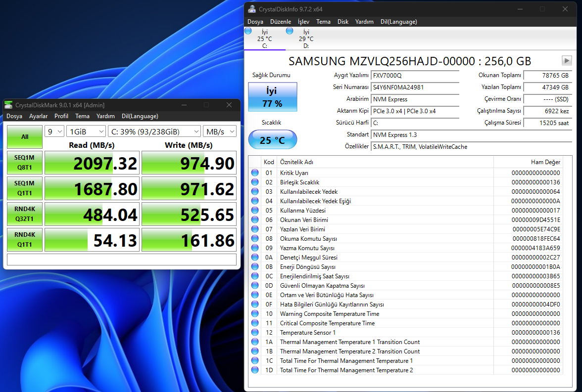Viewport: 582px width, 392px height.
Task: Open Profil menu in CrystalDiskMark
Action: coord(61,116)
